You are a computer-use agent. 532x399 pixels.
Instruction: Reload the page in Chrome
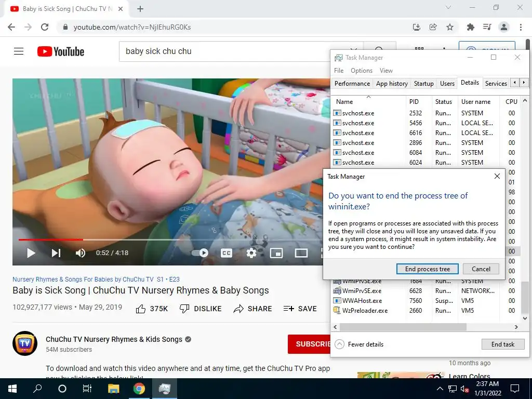45,27
